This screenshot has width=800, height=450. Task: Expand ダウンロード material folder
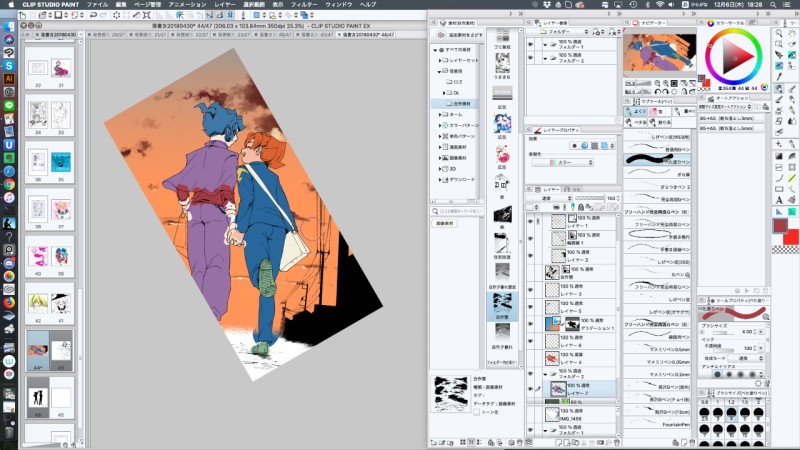pos(440,180)
